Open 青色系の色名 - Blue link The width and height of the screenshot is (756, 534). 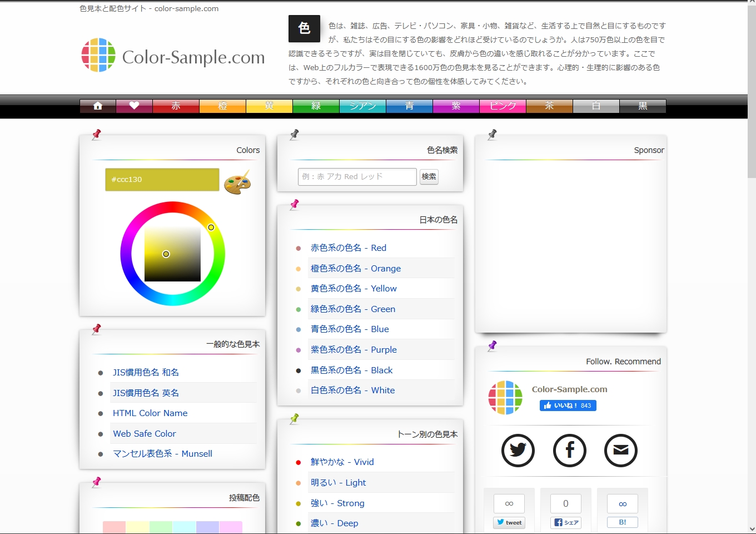[x=350, y=329]
